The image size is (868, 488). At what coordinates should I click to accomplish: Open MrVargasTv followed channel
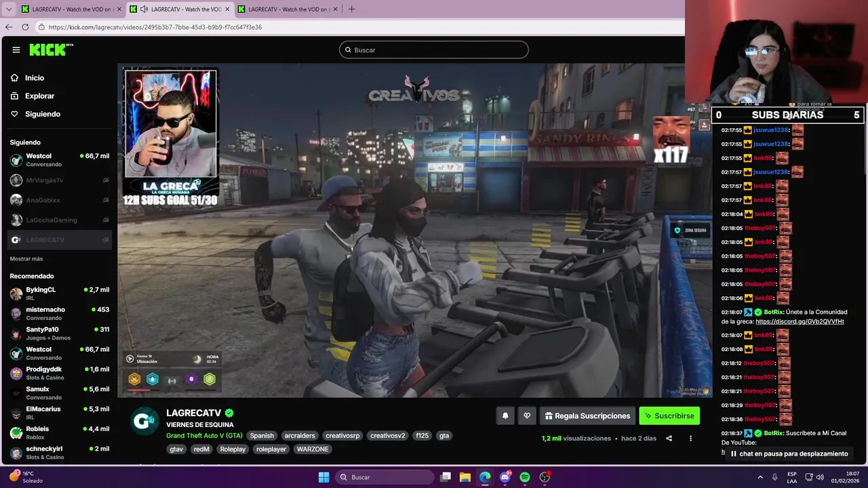60,180
